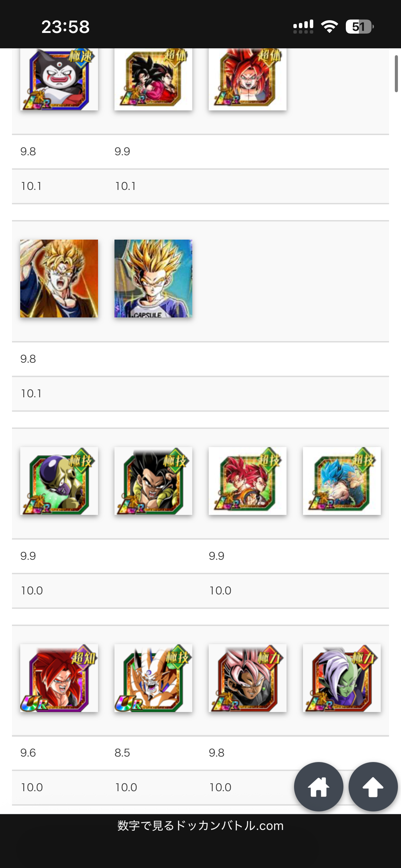Image resolution: width=401 pixels, height=868 pixels.
Task: Tap the 数字で見るドッカンバトル.com footer link
Action: tap(200, 825)
